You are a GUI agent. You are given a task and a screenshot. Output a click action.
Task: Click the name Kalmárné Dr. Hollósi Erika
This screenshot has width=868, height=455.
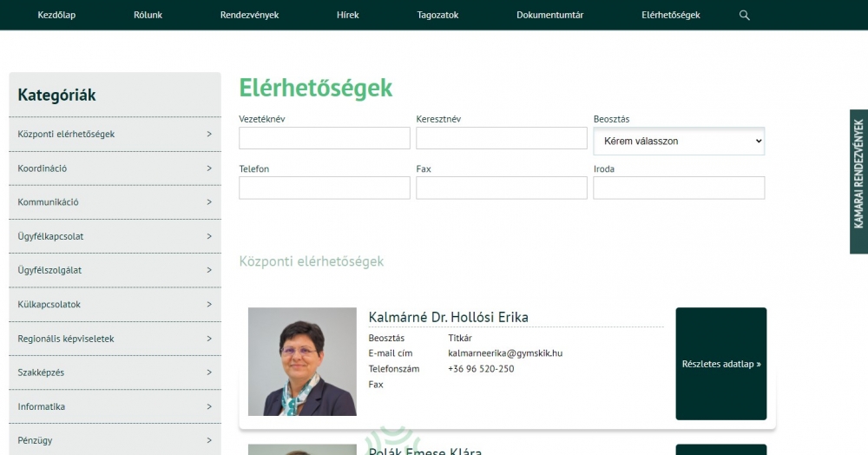(x=449, y=317)
